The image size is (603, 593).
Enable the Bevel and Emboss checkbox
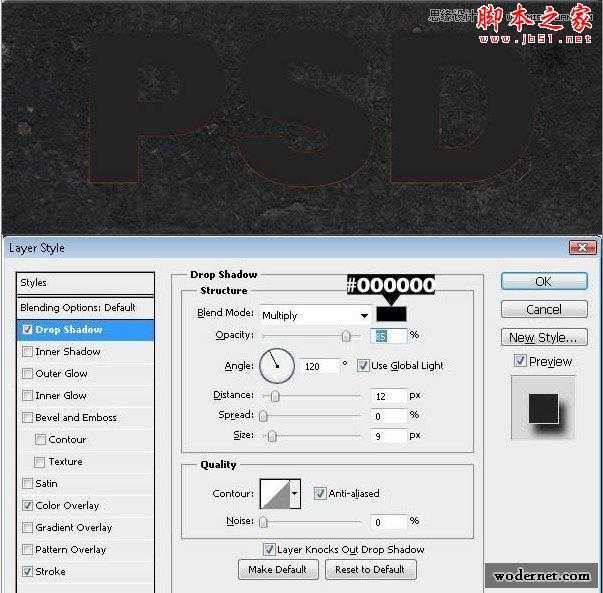27,418
